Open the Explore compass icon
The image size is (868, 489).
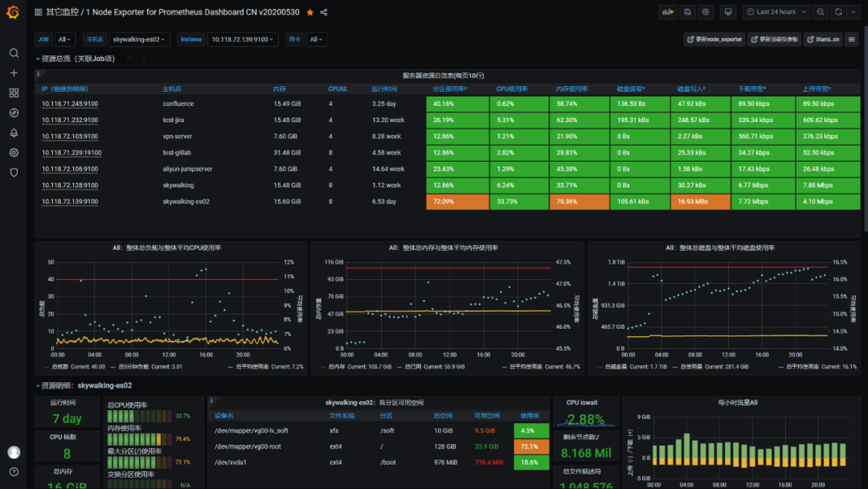tap(14, 113)
